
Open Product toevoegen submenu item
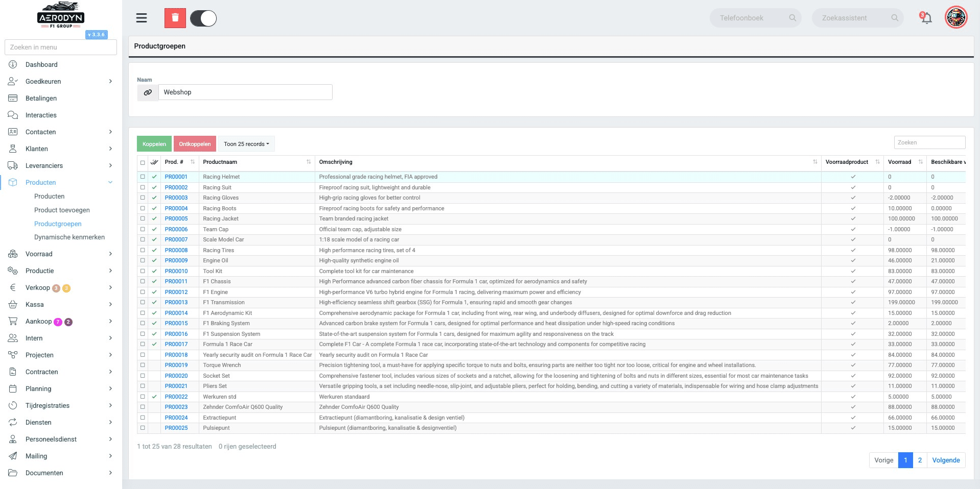coord(62,210)
